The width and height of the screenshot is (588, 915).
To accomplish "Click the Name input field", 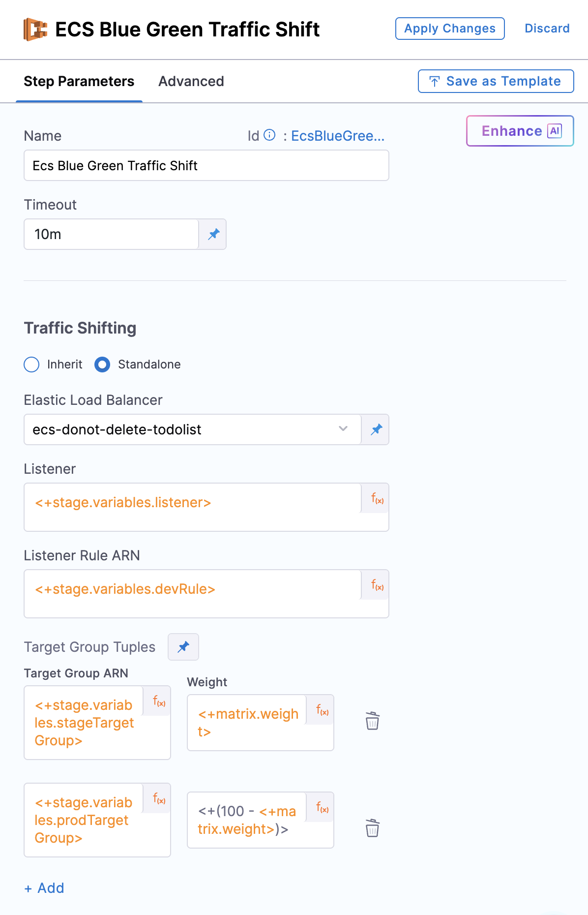I will (x=206, y=166).
